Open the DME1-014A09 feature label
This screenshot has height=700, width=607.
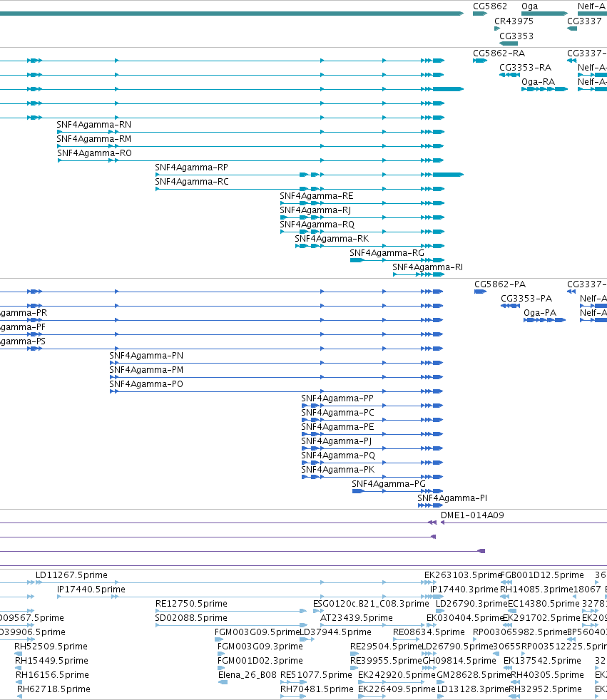click(x=472, y=515)
